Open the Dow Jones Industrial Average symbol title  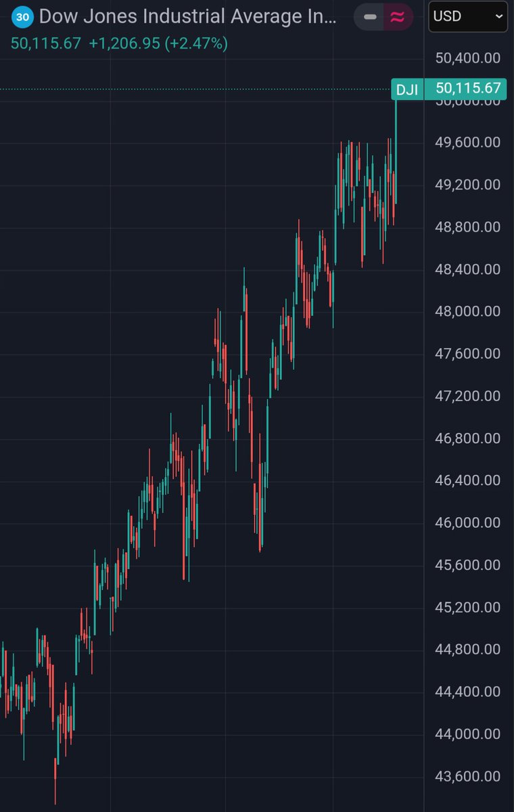pyautogui.click(x=187, y=17)
